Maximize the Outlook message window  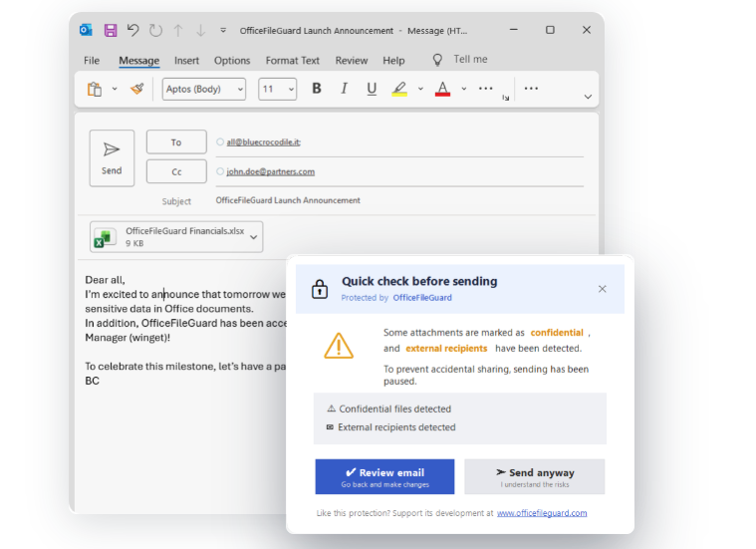tap(550, 30)
